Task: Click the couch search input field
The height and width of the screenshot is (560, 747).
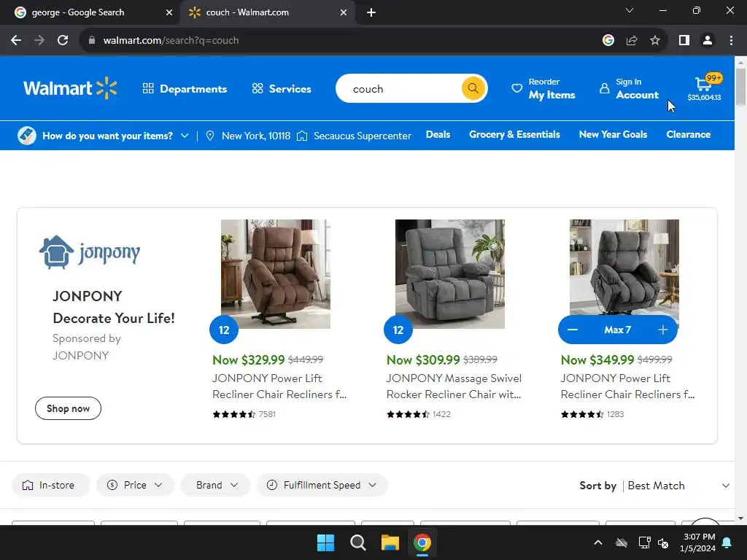Action: tap(398, 88)
